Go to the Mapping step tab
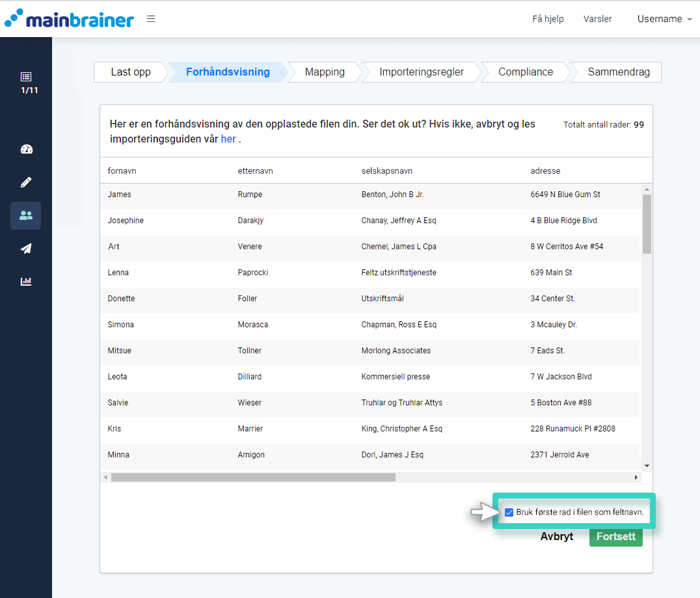Image resolution: width=700 pixels, height=598 pixels. click(325, 72)
